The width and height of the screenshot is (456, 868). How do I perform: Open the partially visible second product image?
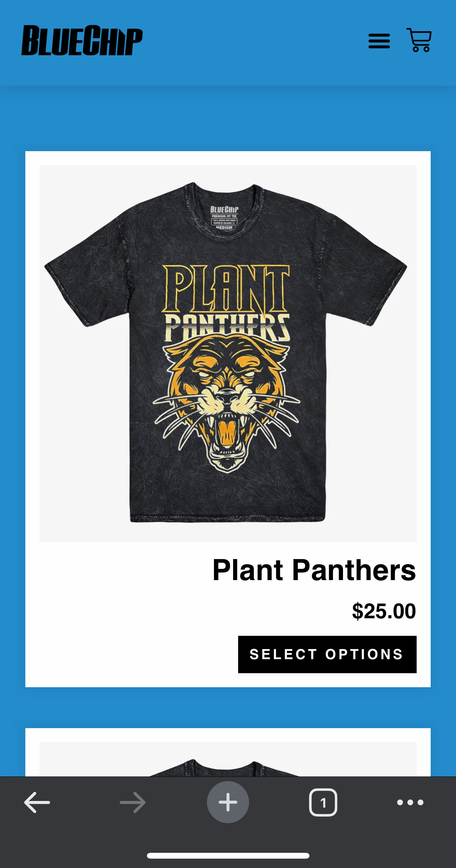(228, 759)
